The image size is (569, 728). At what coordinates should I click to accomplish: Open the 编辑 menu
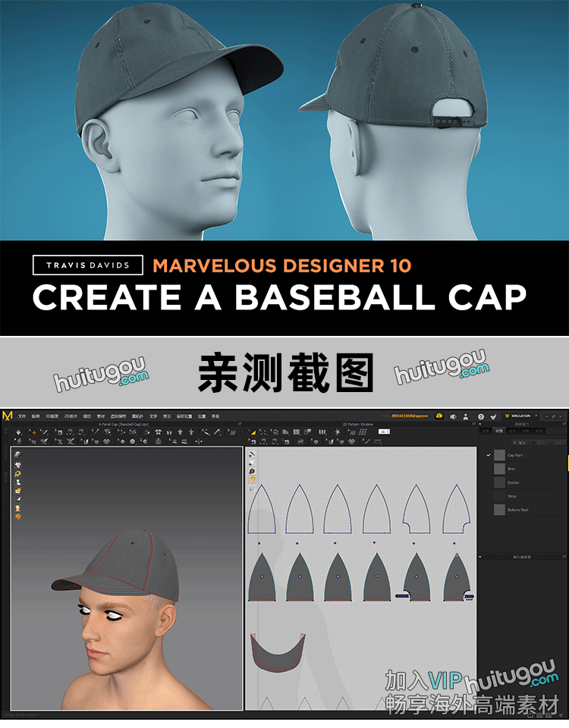point(36,416)
